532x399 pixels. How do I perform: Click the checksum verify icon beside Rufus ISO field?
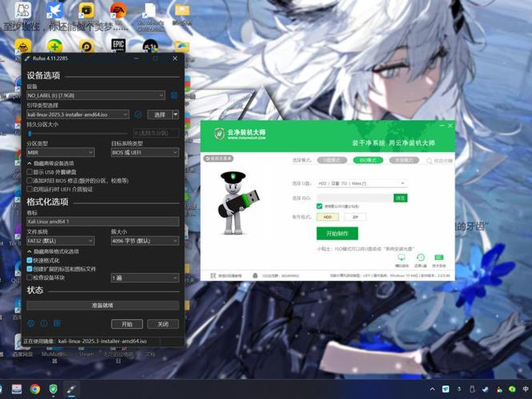(138, 114)
